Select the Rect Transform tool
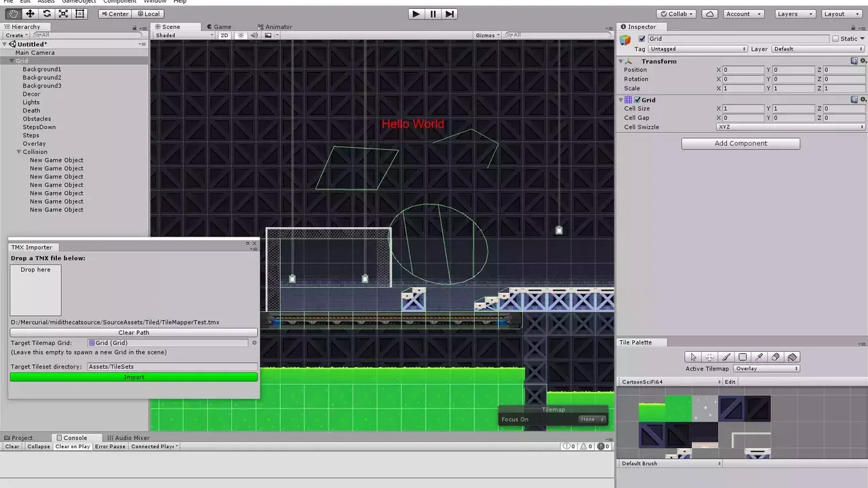The image size is (868, 488). point(79,14)
